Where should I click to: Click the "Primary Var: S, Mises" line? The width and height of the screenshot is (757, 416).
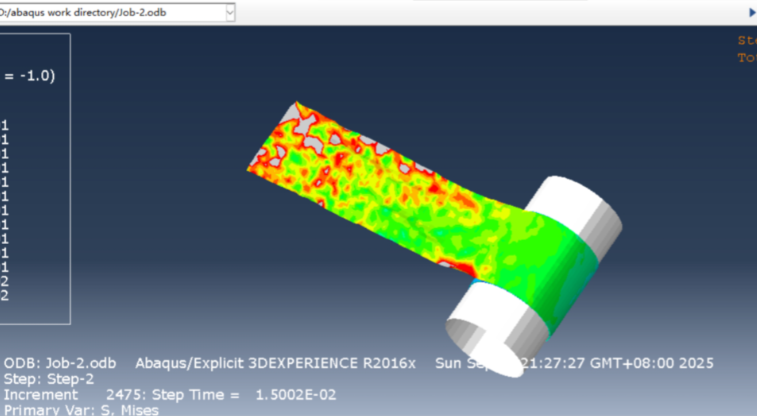(80, 410)
